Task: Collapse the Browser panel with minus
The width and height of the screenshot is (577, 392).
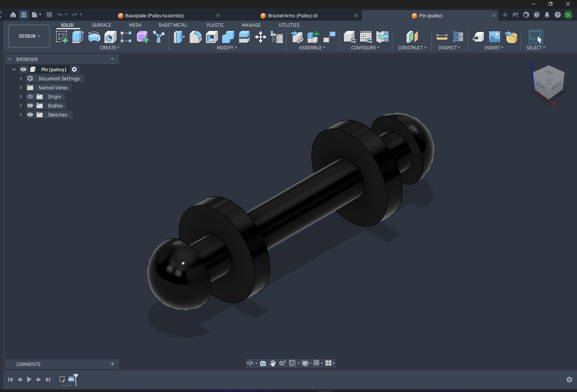Action: tap(112, 59)
